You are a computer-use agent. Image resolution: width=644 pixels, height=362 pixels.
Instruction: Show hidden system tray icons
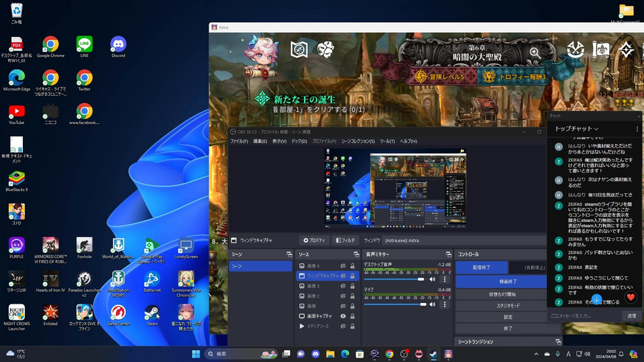tap(536, 354)
